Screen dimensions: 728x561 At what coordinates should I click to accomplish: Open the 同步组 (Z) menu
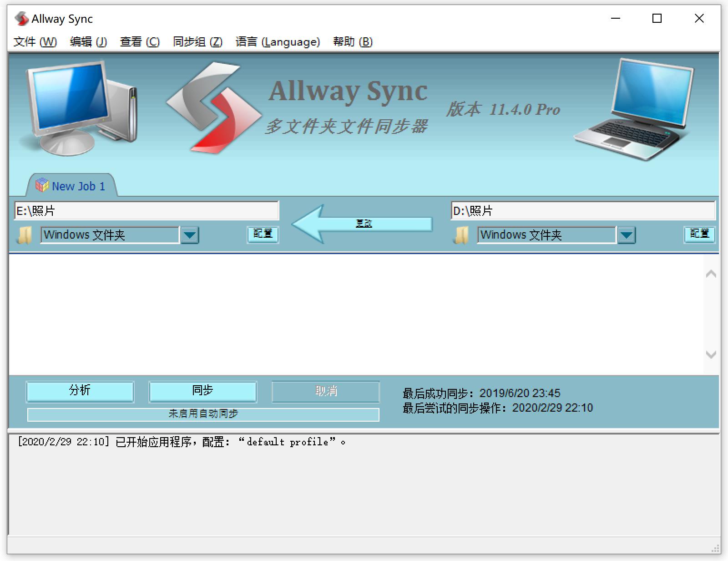click(x=197, y=42)
